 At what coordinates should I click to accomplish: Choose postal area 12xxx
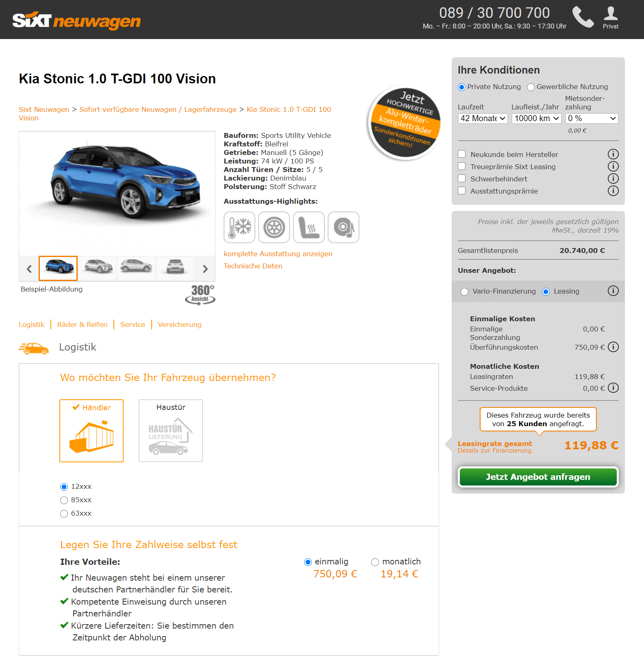[x=64, y=487]
